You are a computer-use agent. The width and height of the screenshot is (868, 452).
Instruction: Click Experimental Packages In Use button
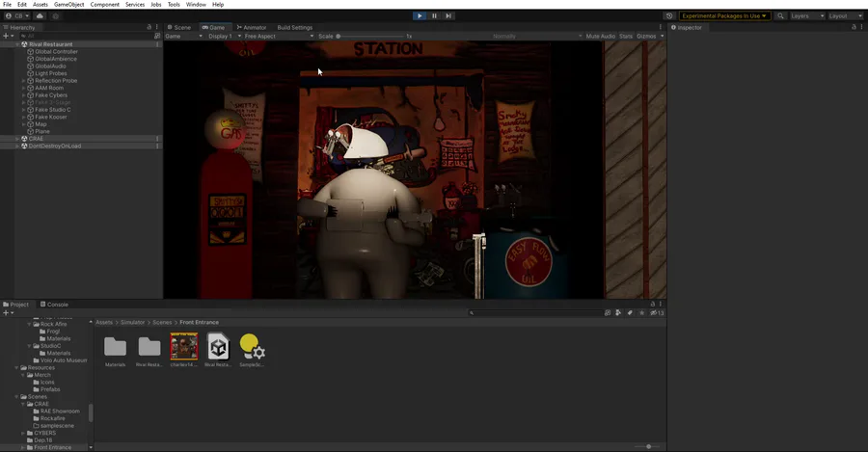pos(724,16)
